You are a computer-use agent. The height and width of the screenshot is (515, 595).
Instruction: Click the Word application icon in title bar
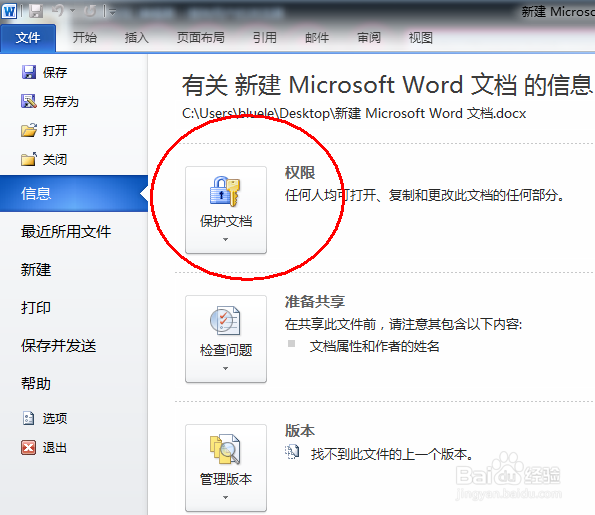coord(9,11)
